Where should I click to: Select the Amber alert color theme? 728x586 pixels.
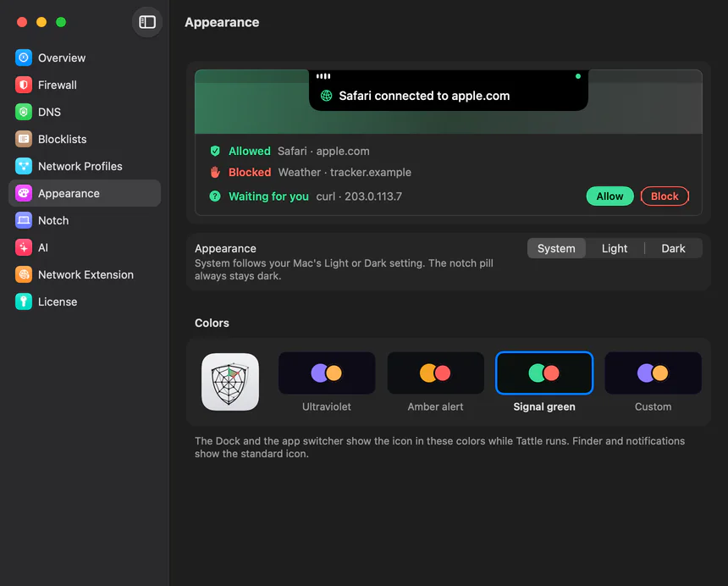[x=435, y=373]
